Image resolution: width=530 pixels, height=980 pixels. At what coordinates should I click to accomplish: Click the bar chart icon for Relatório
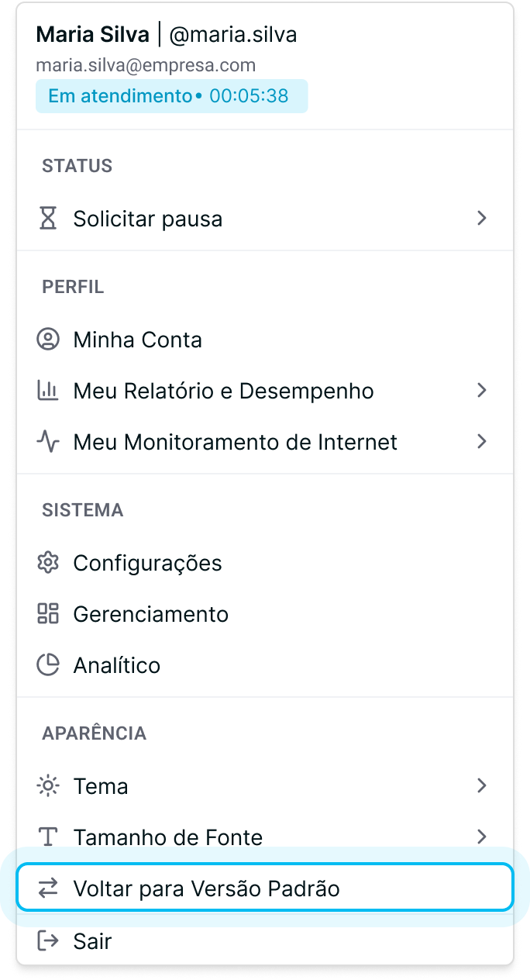click(x=48, y=391)
